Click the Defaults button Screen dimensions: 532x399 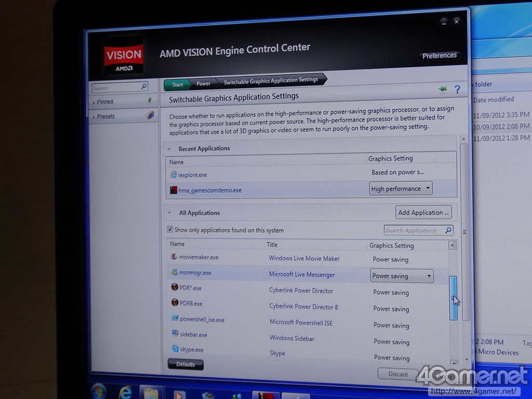185,364
